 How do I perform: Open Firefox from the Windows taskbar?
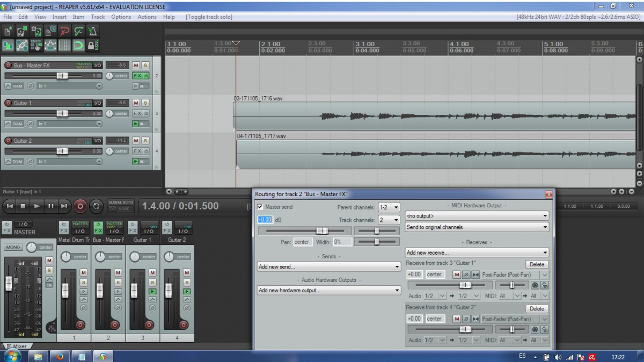pos(60,356)
